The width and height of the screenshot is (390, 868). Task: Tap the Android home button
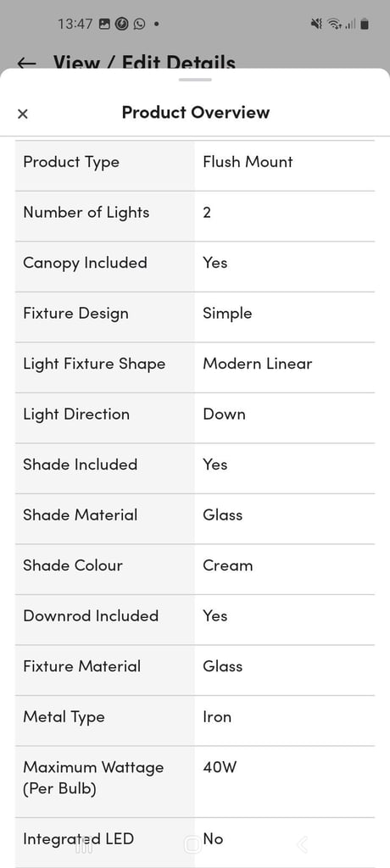pyautogui.click(x=192, y=845)
